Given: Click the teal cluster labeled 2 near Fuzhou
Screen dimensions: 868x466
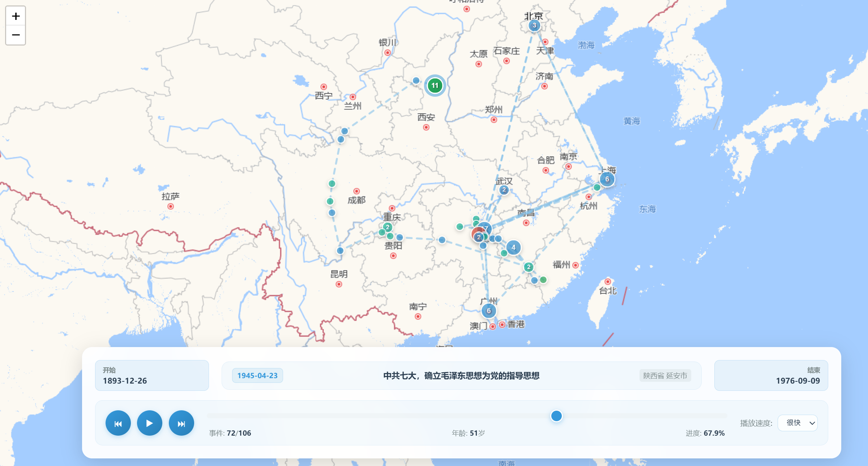Looking at the screenshot, I should [529, 267].
